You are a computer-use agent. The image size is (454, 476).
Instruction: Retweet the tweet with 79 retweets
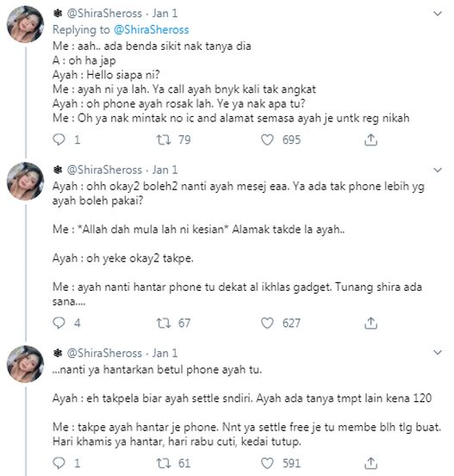(x=164, y=139)
